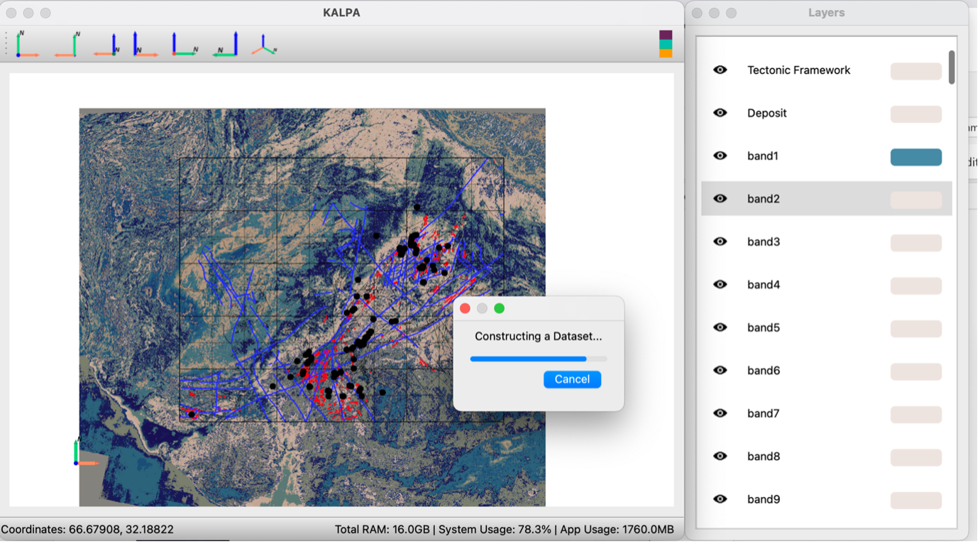Click the Coordinates readout in status bar
The width and height of the screenshot is (980, 544).
click(87, 530)
